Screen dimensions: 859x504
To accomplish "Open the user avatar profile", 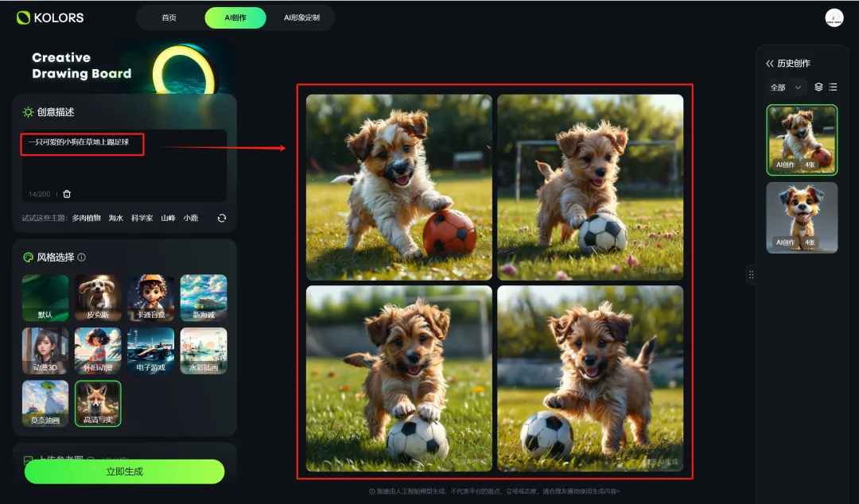I will pyautogui.click(x=834, y=17).
